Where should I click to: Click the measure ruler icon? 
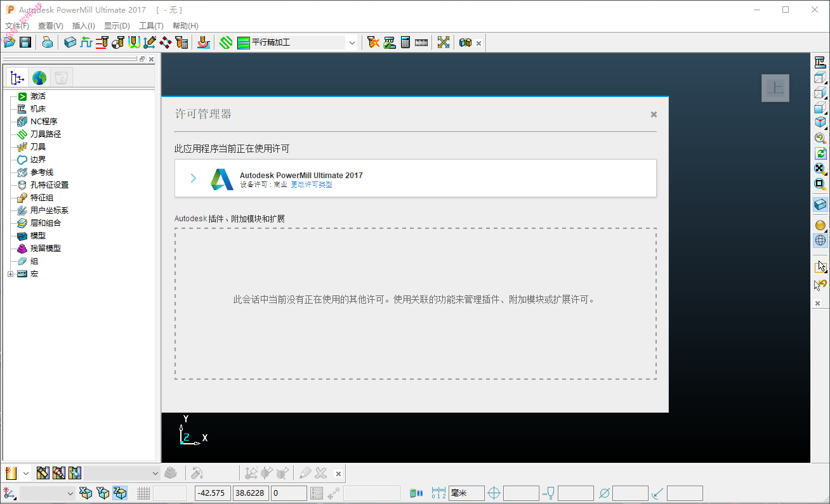[x=421, y=42]
